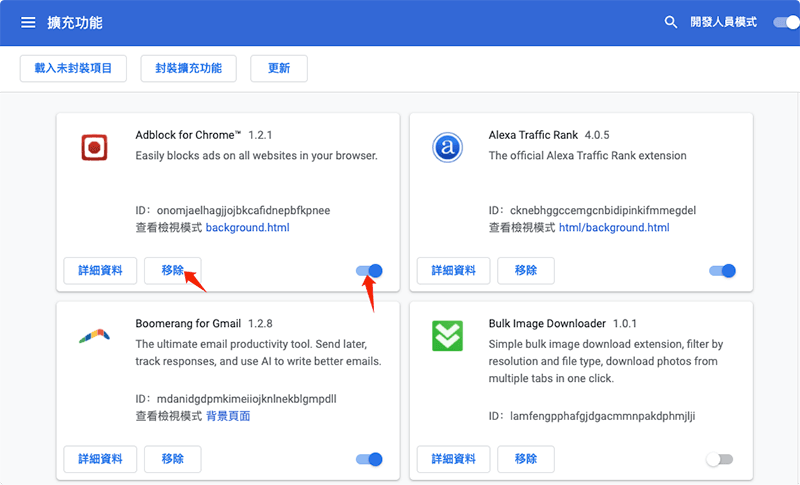The width and height of the screenshot is (800, 485).
Task: Open Boomerang's 背景頁面 inspect link
Action: tap(228, 416)
